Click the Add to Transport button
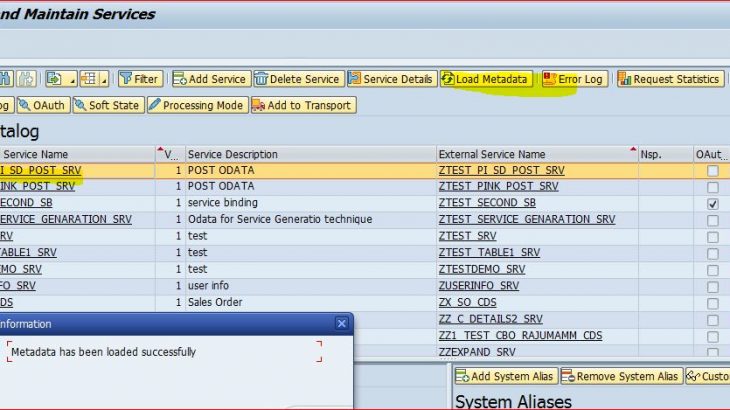Viewport: 730px width, 410px height. tap(301, 105)
